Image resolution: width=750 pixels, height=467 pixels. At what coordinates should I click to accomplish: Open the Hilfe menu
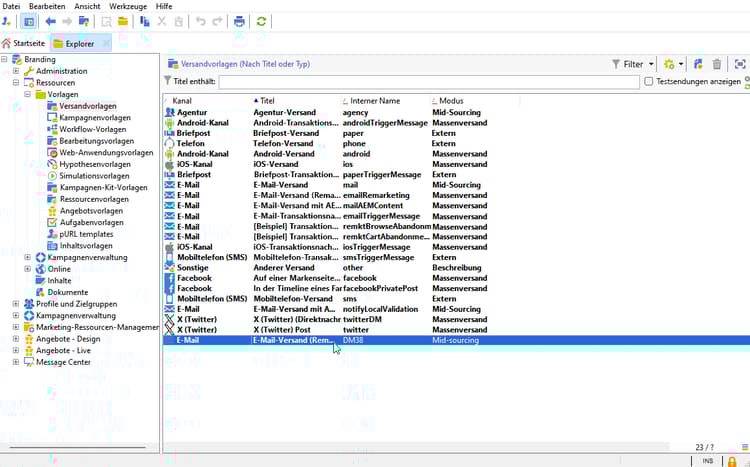pyautogui.click(x=164, y=6)
